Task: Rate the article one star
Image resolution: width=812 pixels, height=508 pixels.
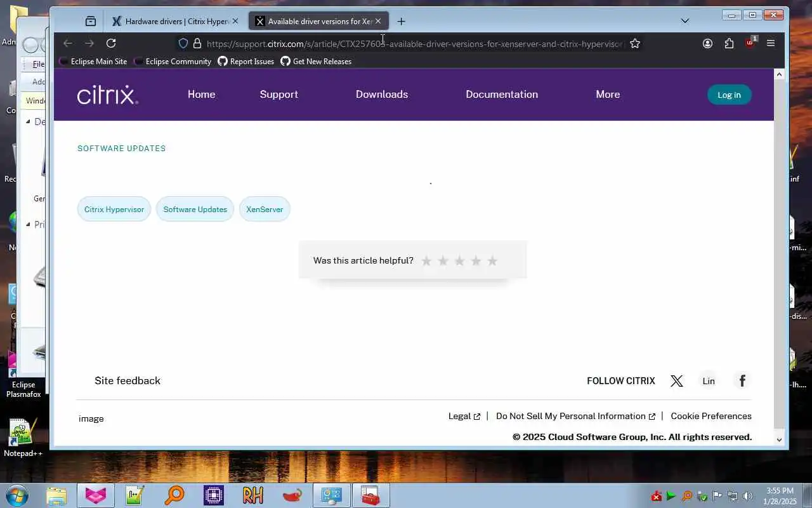Action: (x=427, y=261)
